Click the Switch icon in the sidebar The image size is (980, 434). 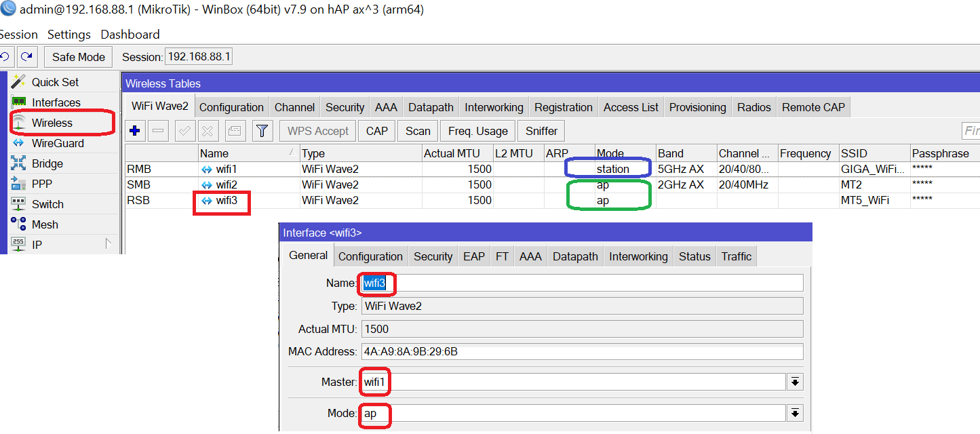click(19, 204)
